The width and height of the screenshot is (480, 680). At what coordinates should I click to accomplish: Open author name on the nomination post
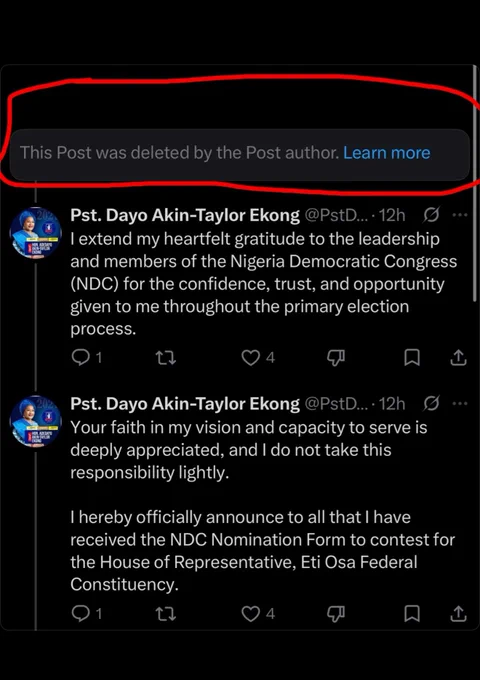click(x=185, y=404)
